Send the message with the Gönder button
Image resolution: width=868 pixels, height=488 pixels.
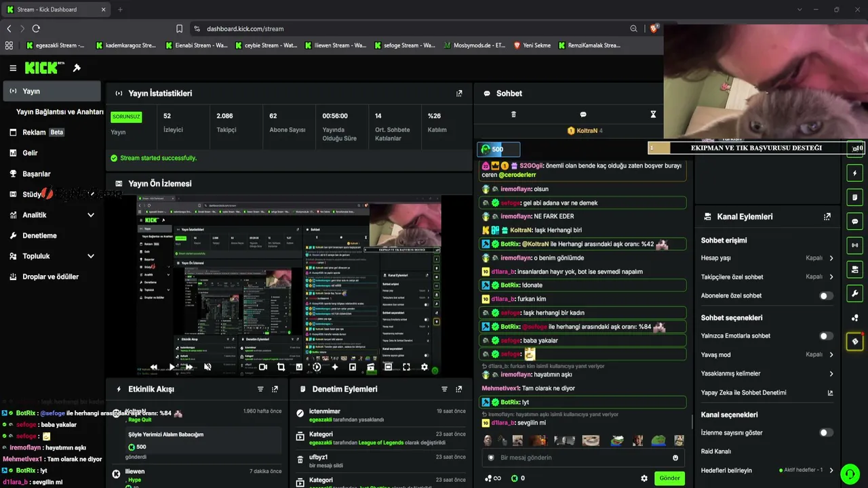point(669,478)
